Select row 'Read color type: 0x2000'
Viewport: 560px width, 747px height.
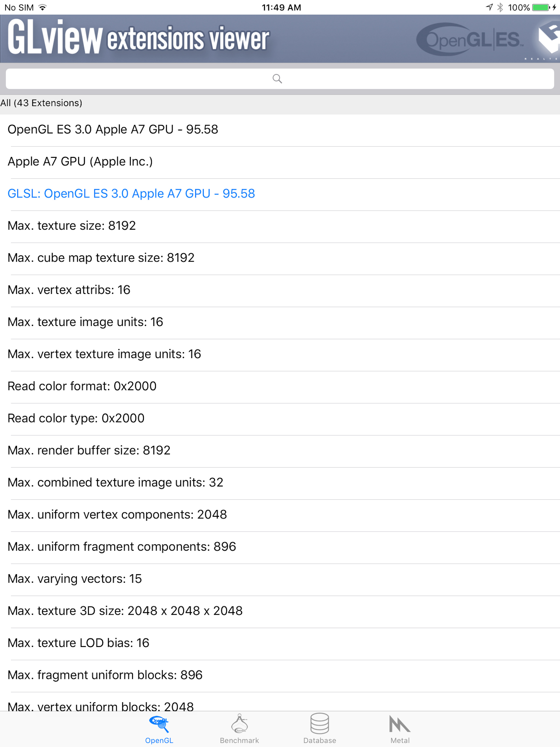(x=280, y=419)
